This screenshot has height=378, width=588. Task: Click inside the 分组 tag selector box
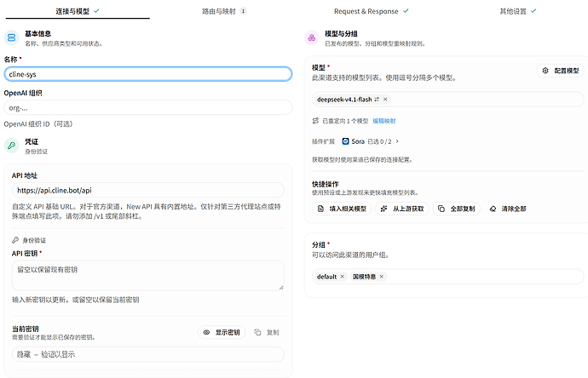point(448,277)
